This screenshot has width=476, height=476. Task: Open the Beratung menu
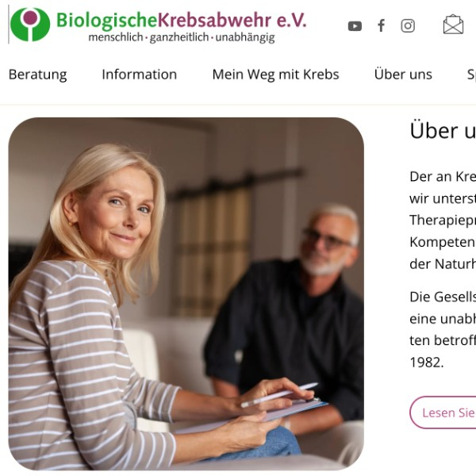pyautogui.click(x=37, y=75)
